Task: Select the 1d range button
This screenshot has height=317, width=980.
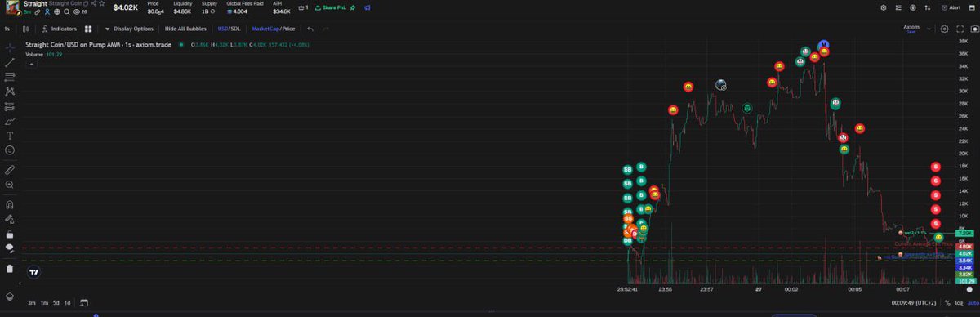Action: click(67, 302)
